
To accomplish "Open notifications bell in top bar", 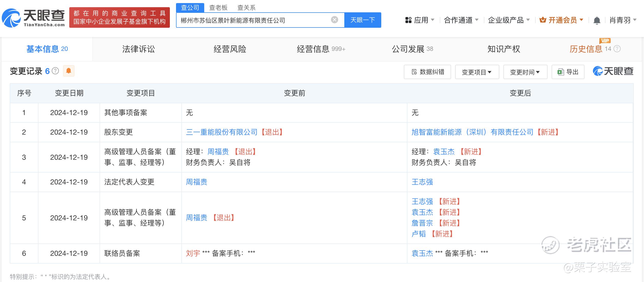I will (597, 20).
